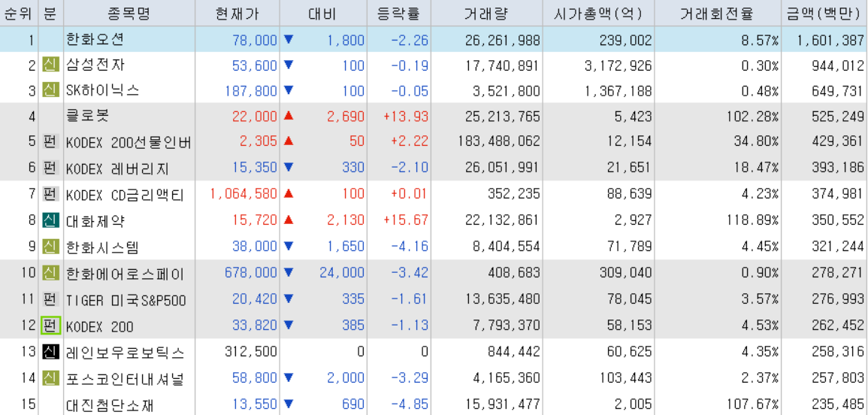This screenshot has height=415, width=868.
Task: Click the 신 badge beside 삼성전자
Action: pyautogui.click(x=50, y=65)
